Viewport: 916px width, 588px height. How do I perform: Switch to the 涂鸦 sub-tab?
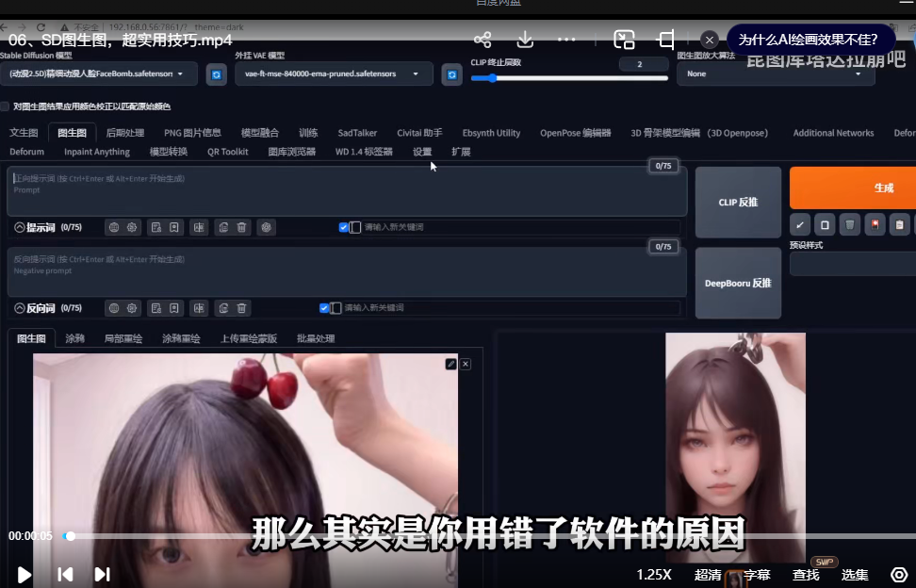[x=74, y=338]
